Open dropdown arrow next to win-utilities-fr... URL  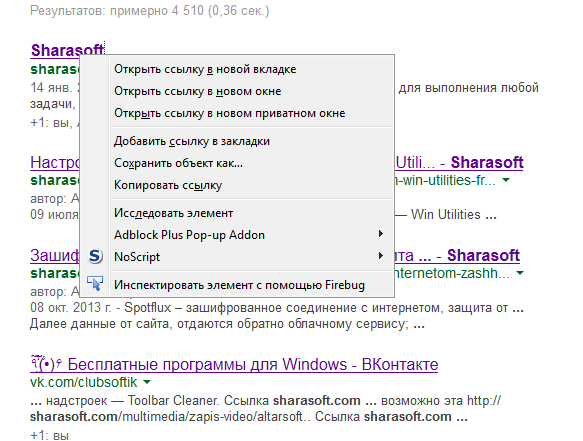[506, 180]
